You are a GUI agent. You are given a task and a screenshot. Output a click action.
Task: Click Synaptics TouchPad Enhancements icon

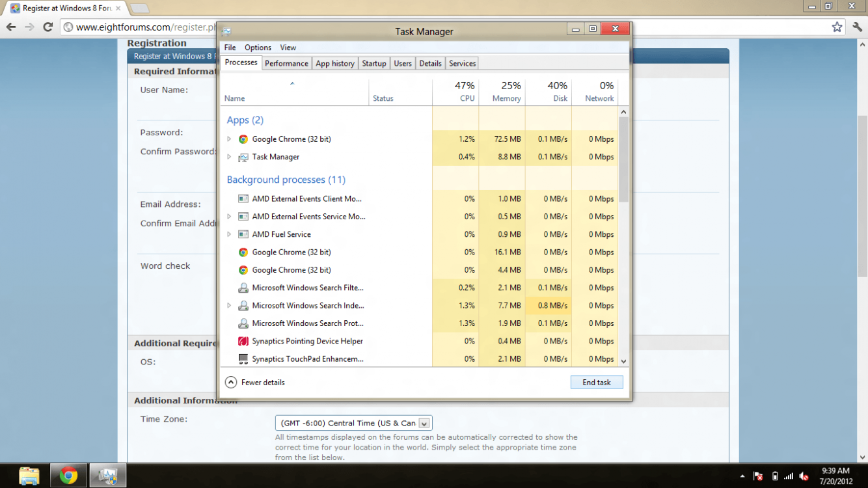click(243, 359)
